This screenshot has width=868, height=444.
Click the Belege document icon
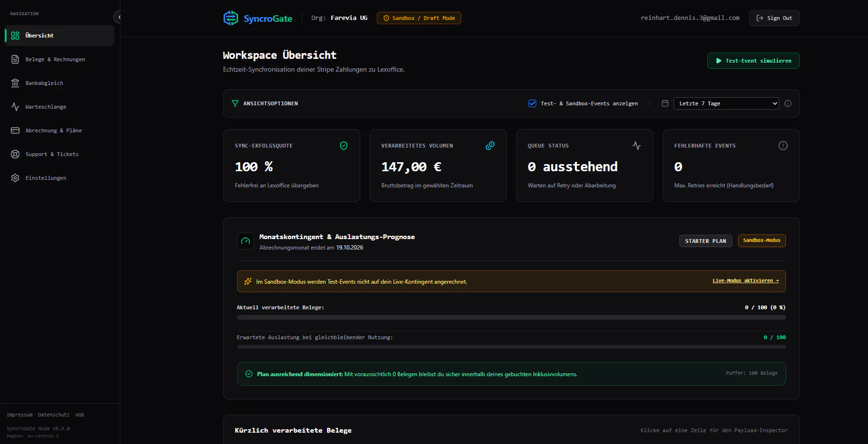(x=15, y=59)
